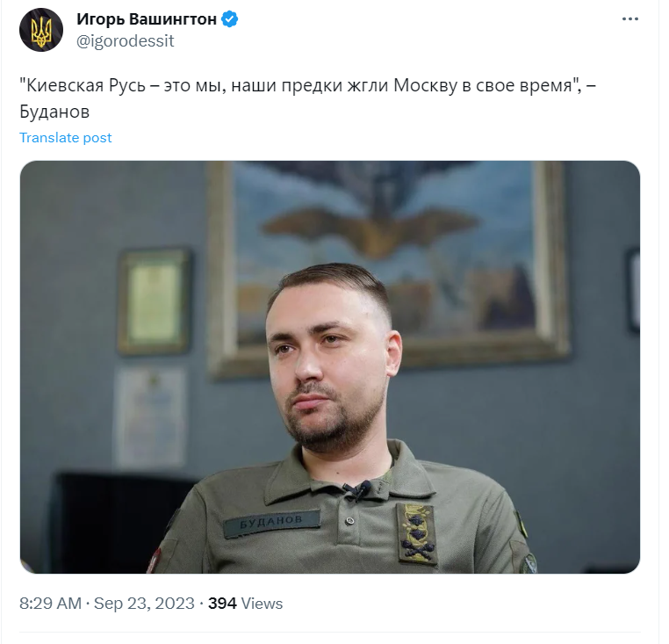Open the three-dot more options menu
Image resolution: width=669 pixels, height=644 pixels.
point(630,18)
